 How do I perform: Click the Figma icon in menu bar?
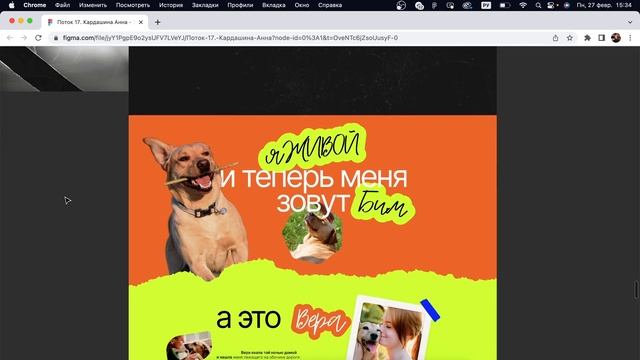click(x=434, y=5)
